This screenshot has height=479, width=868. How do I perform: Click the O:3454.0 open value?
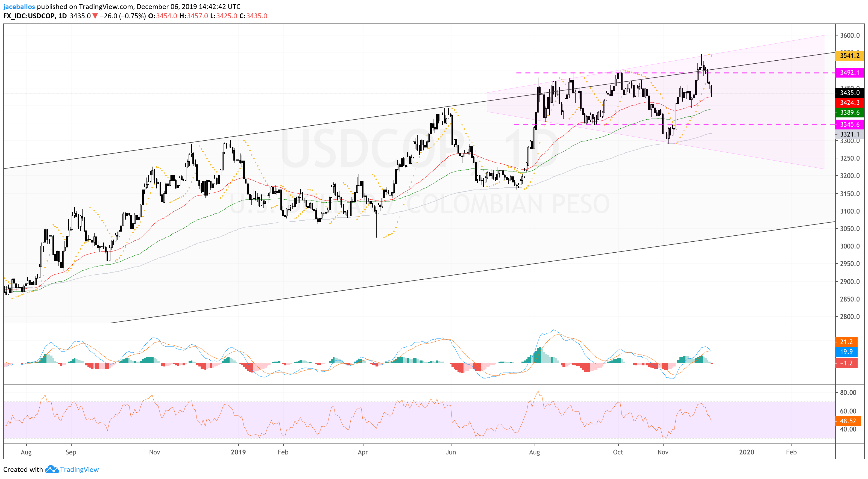(162, 16)
